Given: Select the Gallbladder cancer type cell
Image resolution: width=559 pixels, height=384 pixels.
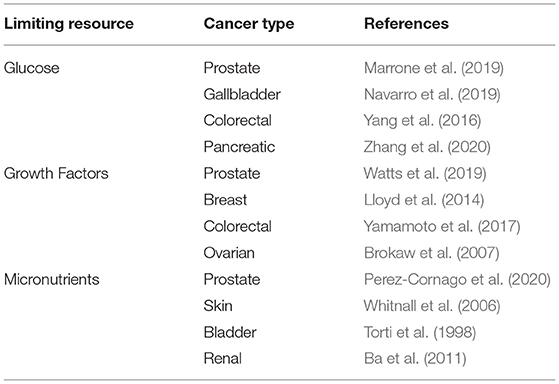Looking at the screenshot, I should click(242, 94).
